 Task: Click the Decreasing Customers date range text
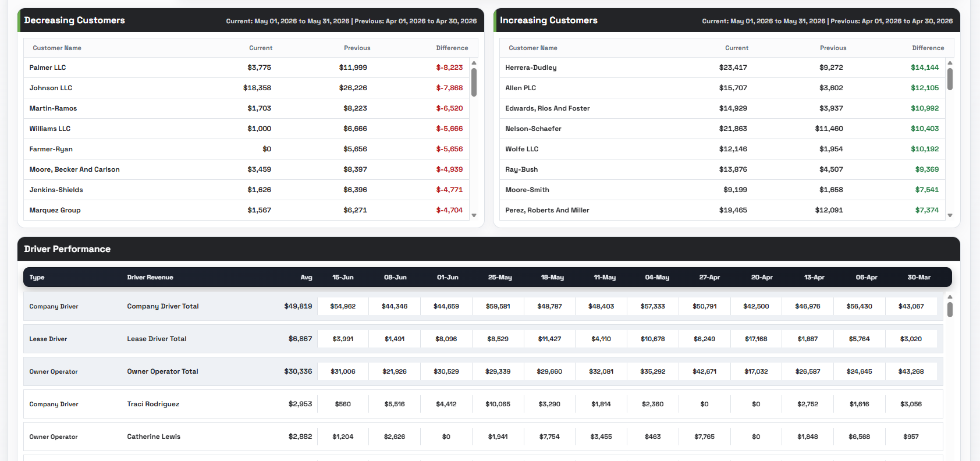351,21
